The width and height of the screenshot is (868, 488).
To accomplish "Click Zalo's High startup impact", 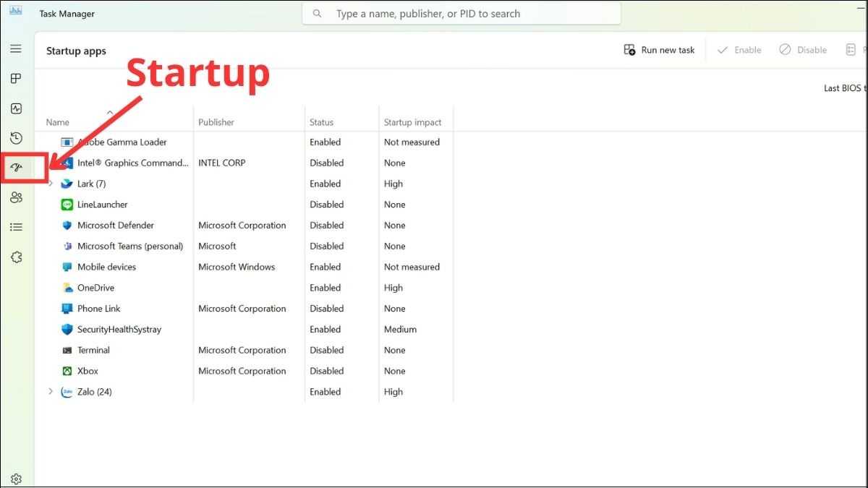I will click(393, 392).
